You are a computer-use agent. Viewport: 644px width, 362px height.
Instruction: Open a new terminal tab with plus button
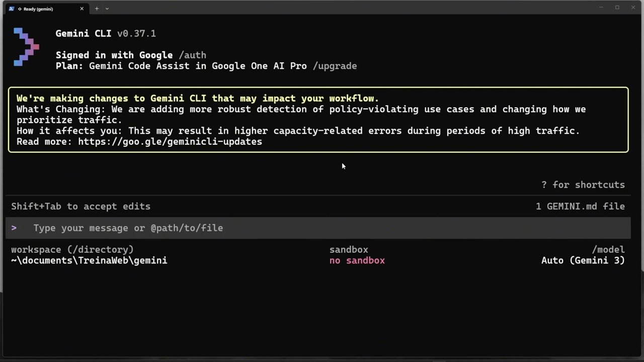(97, 9)
